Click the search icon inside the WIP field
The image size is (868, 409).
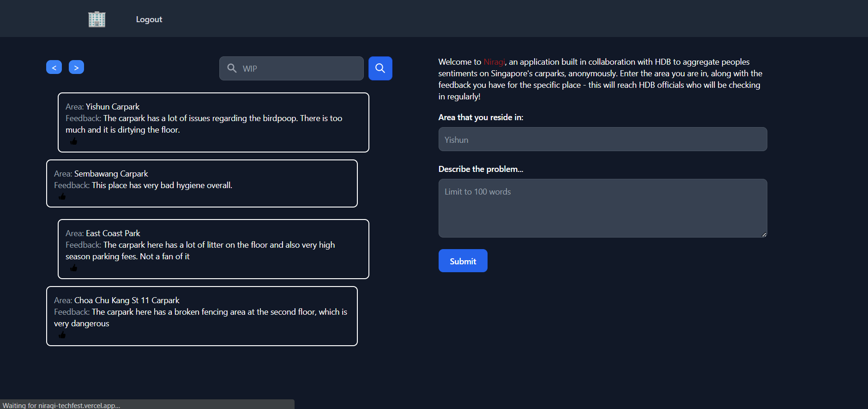(232, 68)
